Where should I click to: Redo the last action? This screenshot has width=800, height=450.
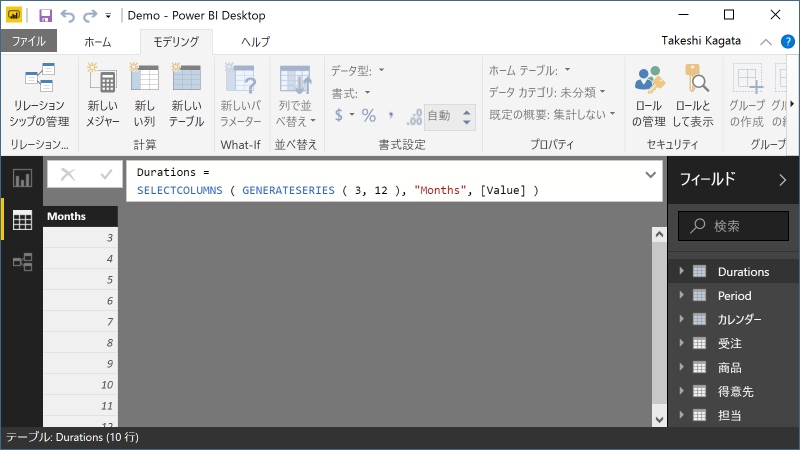[90, 16]
